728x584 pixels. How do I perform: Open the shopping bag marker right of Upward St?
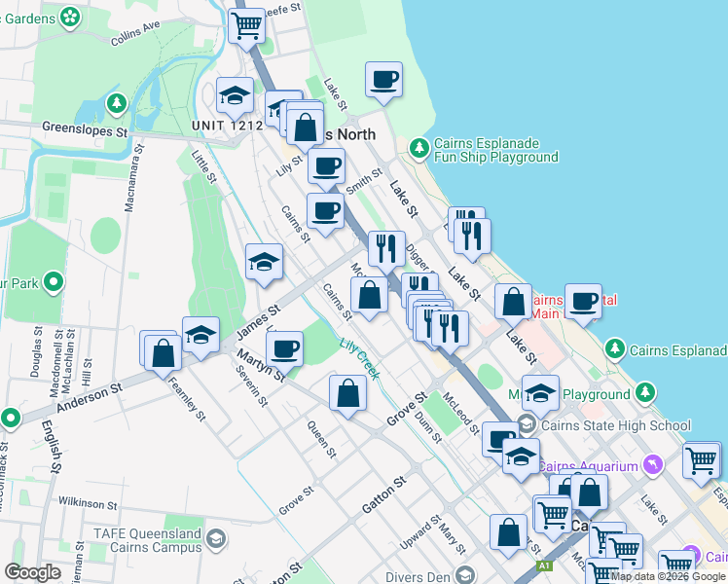click(508, 533)
